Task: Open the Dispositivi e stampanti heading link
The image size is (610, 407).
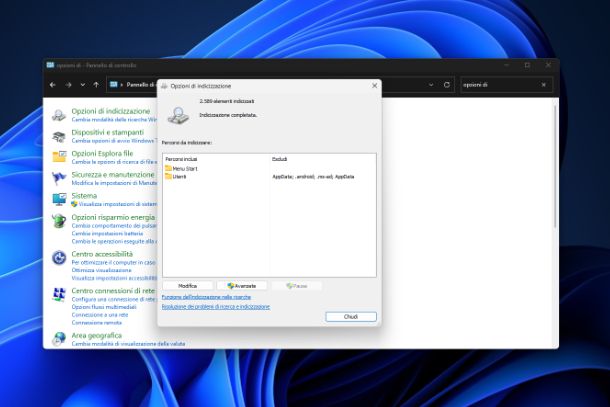Action: (x=107, y=132)
